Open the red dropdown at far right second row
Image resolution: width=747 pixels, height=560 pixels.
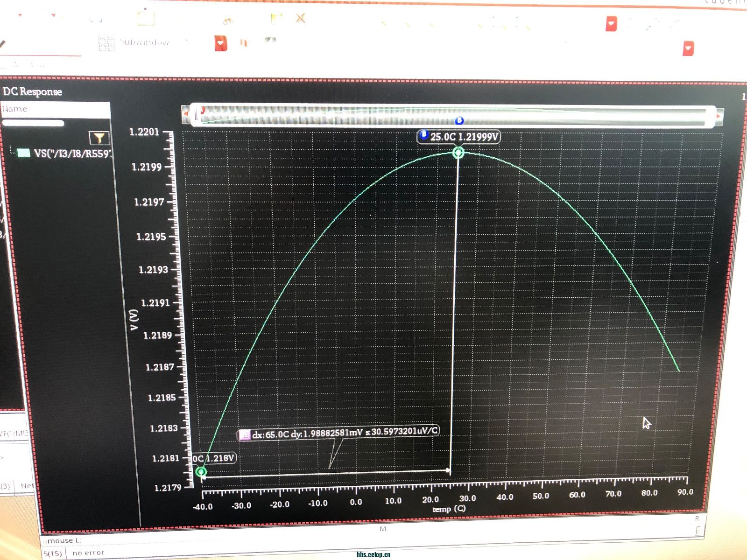point(688,48)
